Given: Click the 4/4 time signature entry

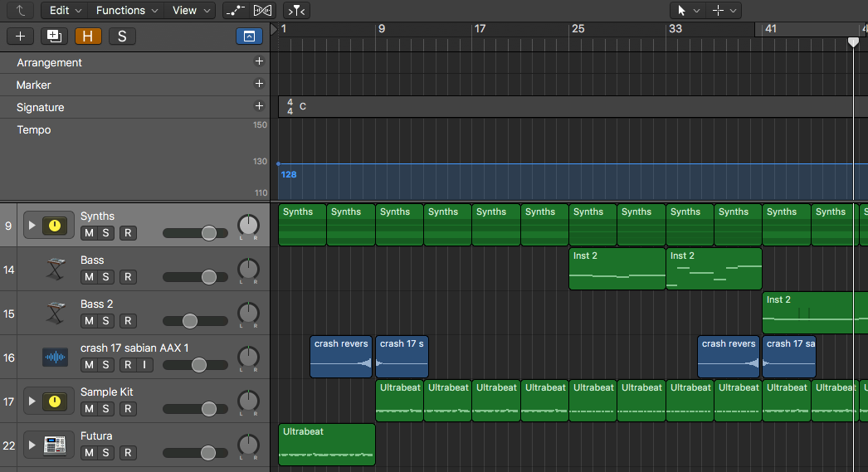Looking at the screenshot, I should tap(290, 106).
